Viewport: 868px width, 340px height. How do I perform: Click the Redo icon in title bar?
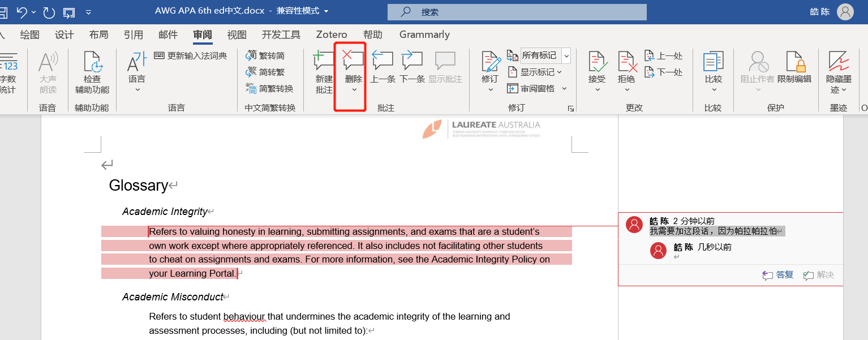[x=49, y=12]
